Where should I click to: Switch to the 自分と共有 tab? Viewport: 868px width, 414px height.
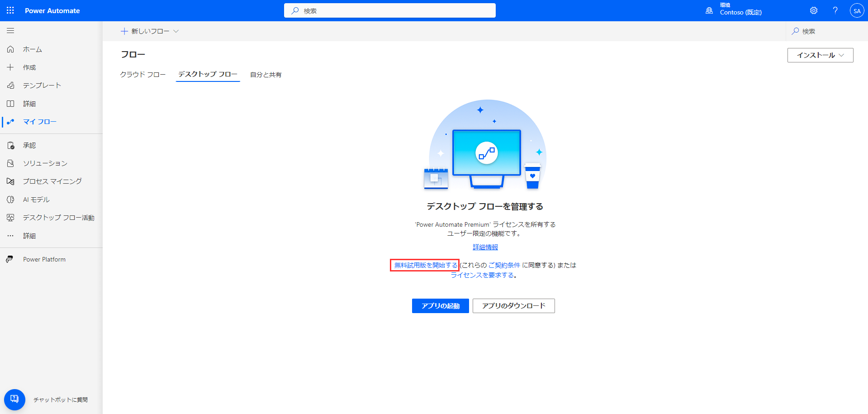pos(266,75)
